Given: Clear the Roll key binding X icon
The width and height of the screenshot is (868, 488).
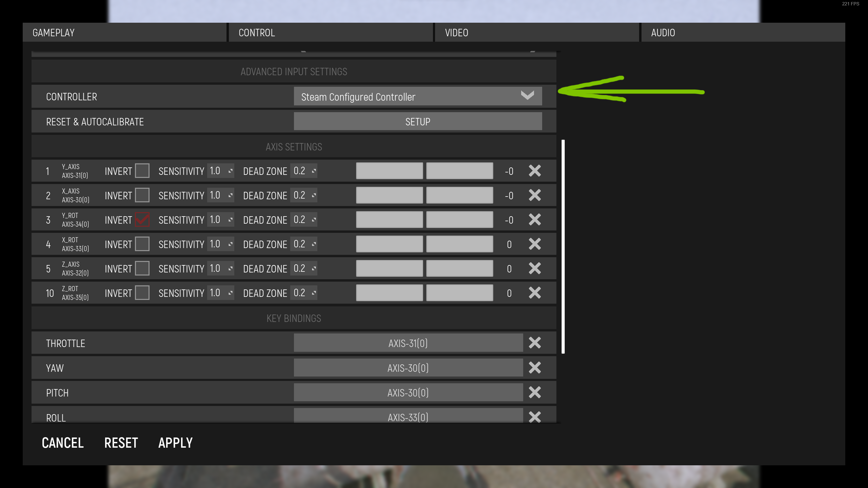Looking at the screenshot, I should (535, 417).
